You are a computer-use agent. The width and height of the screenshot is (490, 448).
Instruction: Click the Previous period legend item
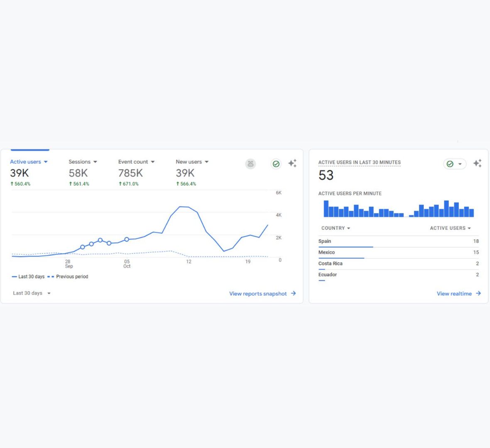click(x=72, y=277)
